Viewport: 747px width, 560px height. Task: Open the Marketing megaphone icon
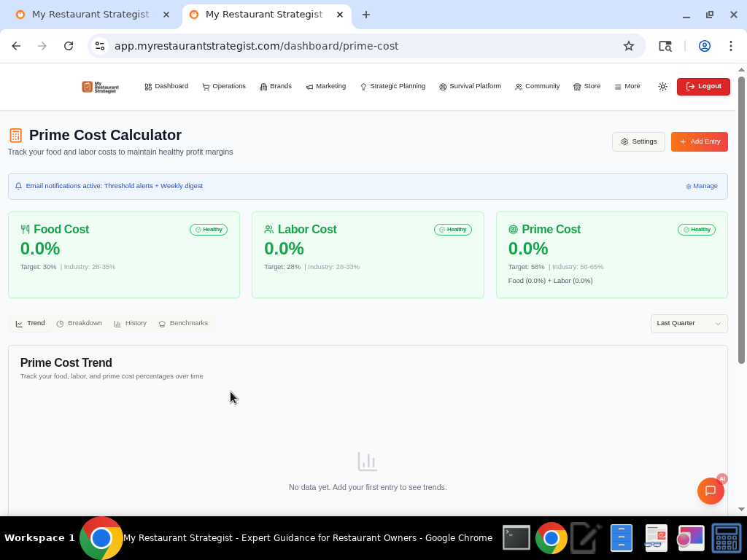309,86
